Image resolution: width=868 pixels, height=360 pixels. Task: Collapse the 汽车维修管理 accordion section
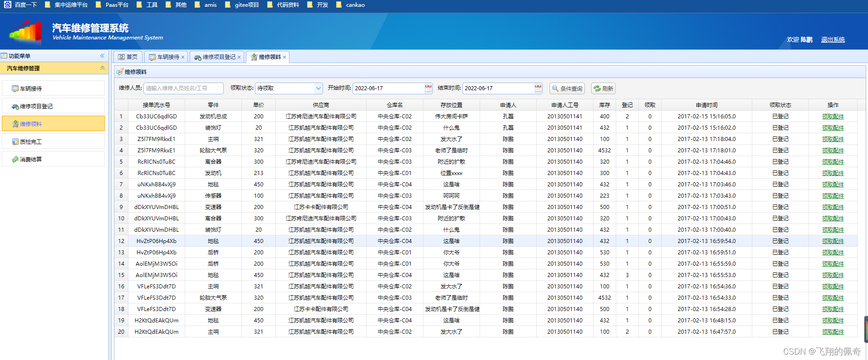click(102, 68)
